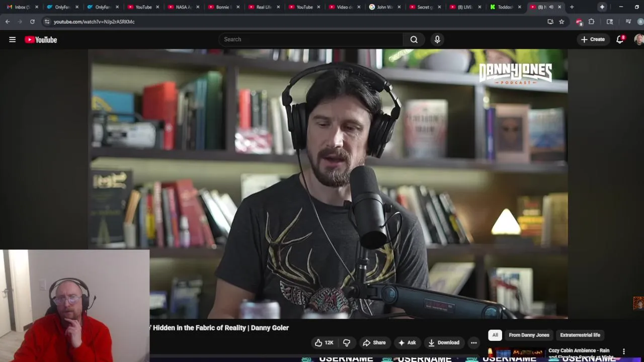Install app icon in address bar

(550, 22)
